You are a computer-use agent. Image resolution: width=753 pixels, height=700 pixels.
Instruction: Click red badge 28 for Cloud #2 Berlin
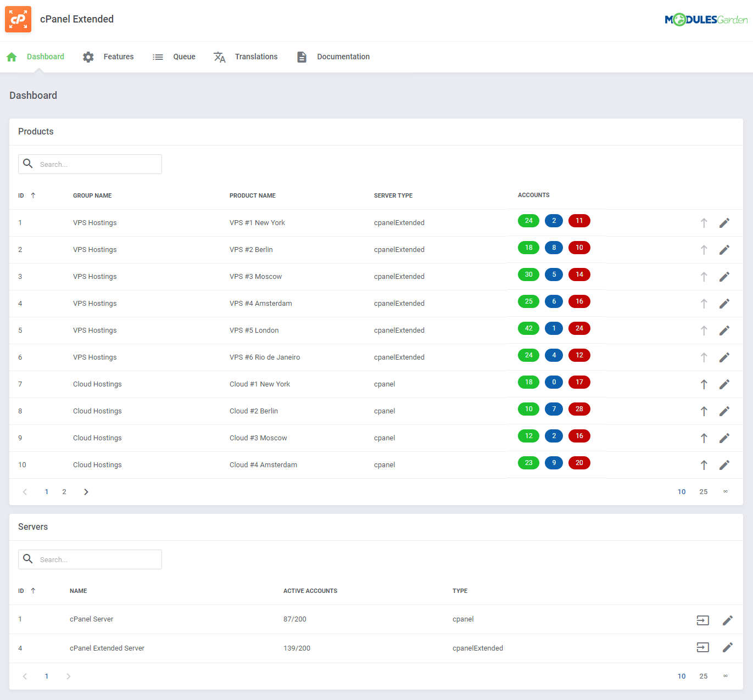[x=579, y=409]
